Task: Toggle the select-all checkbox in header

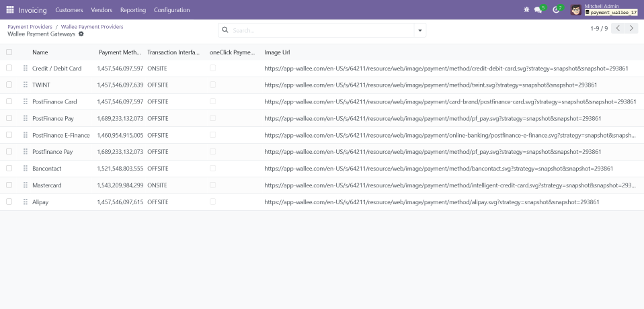Action: (9, 52)
